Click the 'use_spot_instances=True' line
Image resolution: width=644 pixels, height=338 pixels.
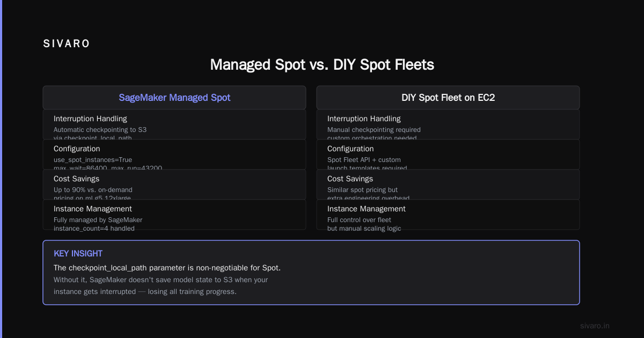click(93, 160)
